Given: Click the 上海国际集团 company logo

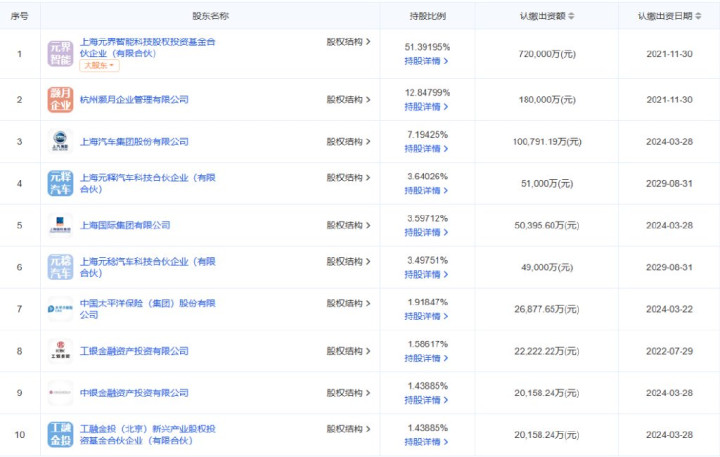Looking at the screenshot, I should (x=60, y=225).
